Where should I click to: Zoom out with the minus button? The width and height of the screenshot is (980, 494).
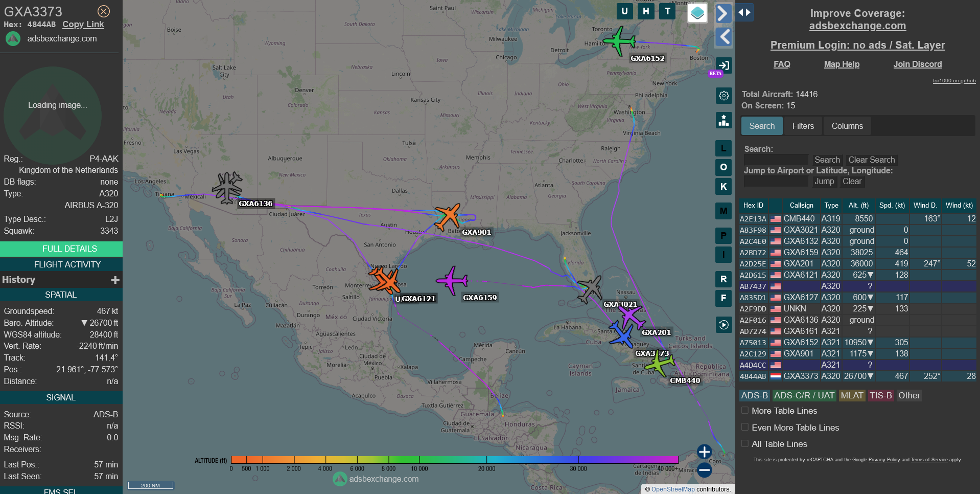coord(705,470)
